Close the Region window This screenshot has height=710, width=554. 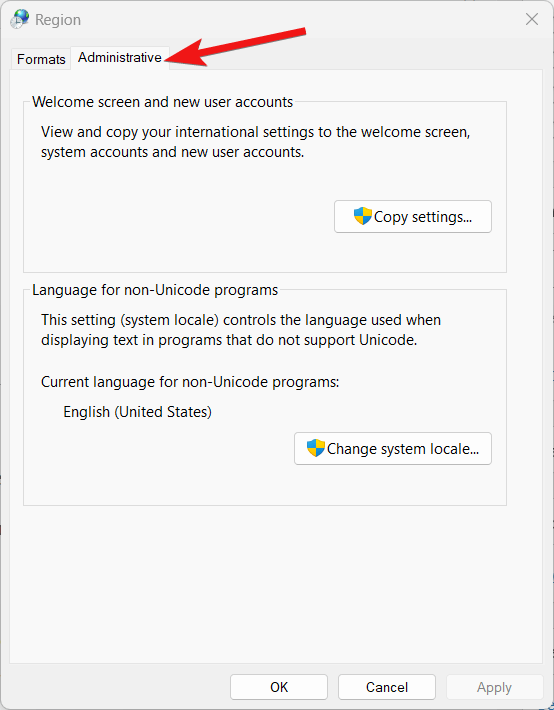(x=532, y=19)
